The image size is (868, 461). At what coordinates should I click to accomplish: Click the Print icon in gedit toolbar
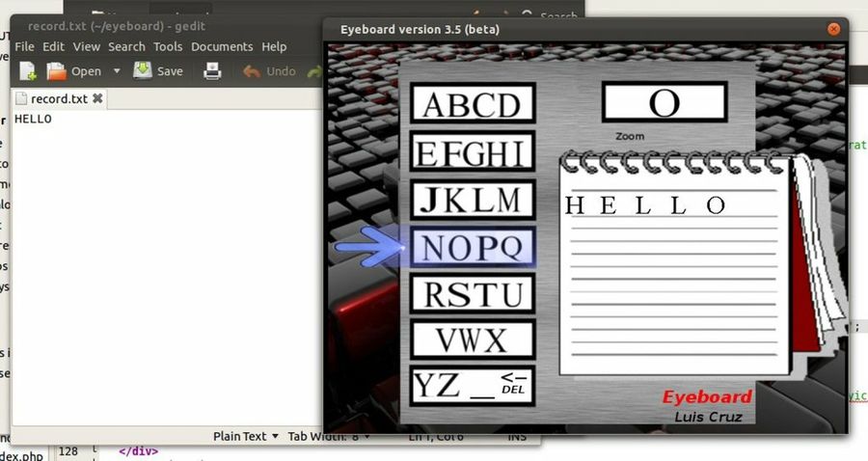212,70
